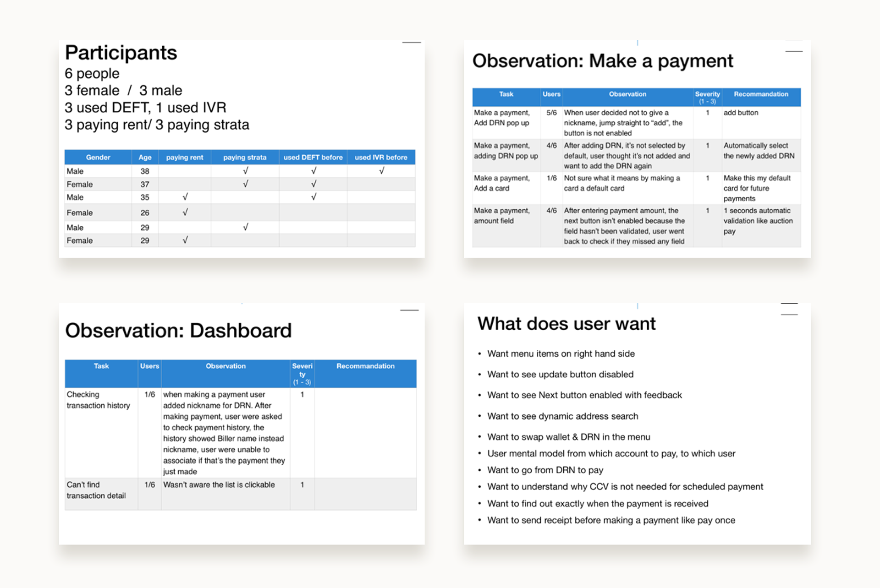Click '3 used DEFT, 1 used IVR' line

pos(146,107)
